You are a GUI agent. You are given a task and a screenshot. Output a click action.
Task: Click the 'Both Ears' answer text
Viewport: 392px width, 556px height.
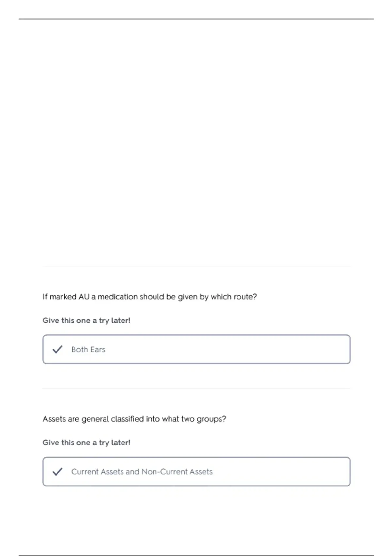pyautogui.click(x=88, y=350)
